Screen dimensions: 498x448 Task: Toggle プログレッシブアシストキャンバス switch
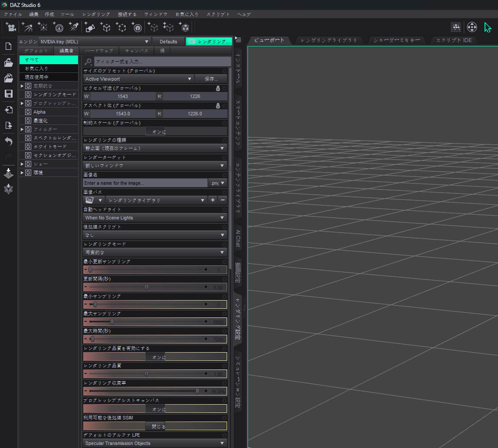tap(155, 409)
